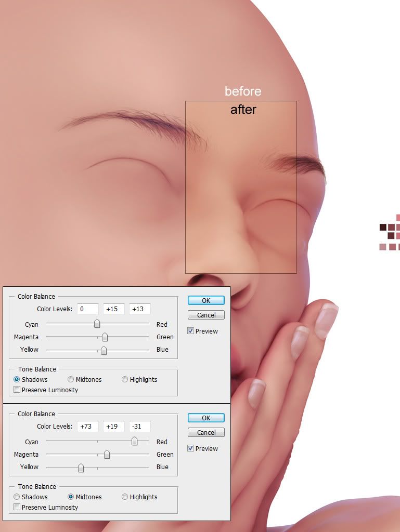The height and width of the screenshot is (532, 400).
Task: Check Preserve Luminosity in the lower dialog
Action: (17, 507)
